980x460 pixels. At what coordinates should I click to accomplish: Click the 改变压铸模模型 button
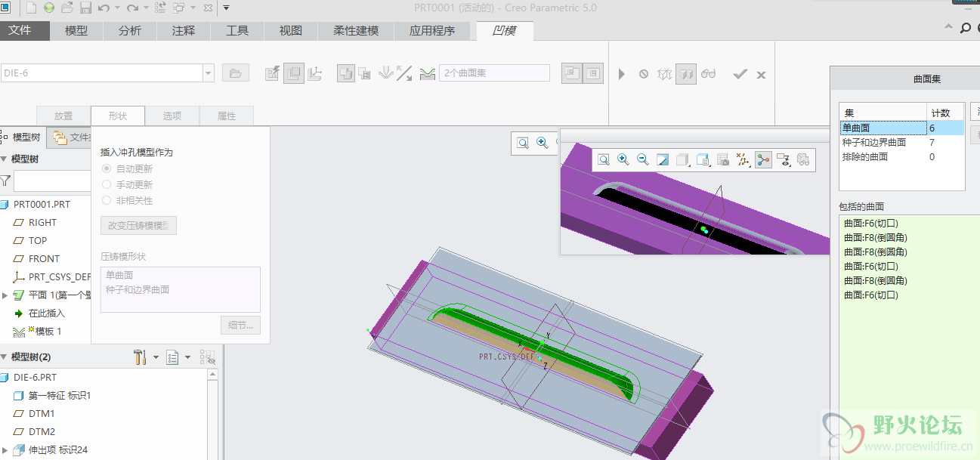coord(138,225)
